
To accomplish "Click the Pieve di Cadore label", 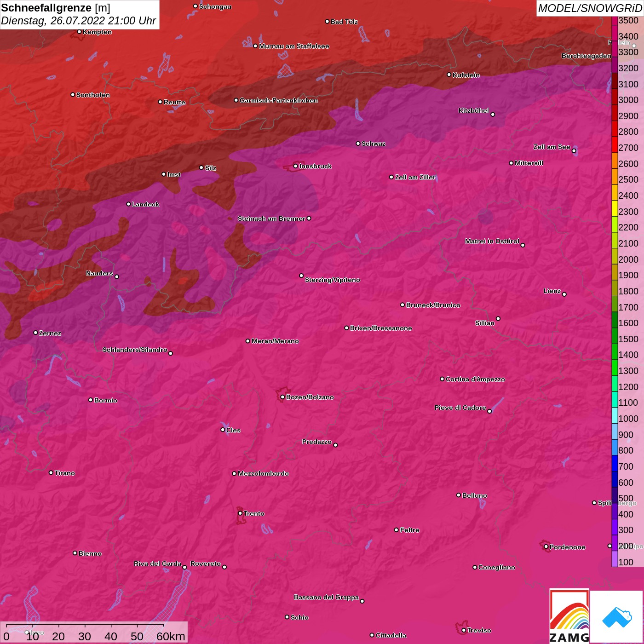I will tap(460, 408).
